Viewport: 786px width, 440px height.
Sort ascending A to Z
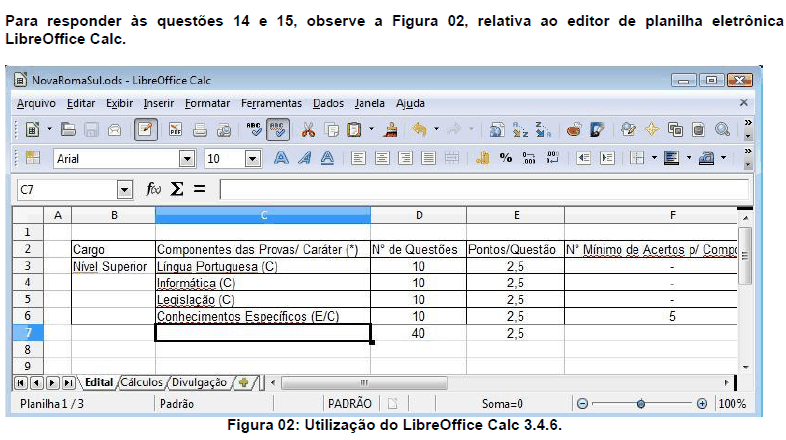[x=521, y=129]
